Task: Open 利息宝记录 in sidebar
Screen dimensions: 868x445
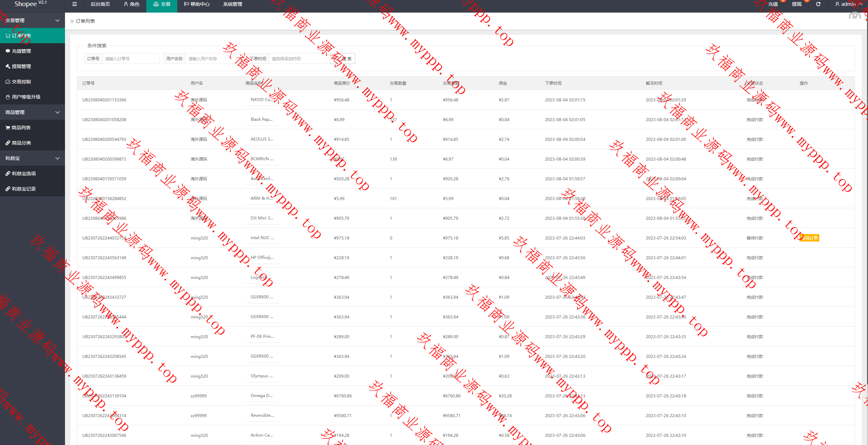Action: 23,189
